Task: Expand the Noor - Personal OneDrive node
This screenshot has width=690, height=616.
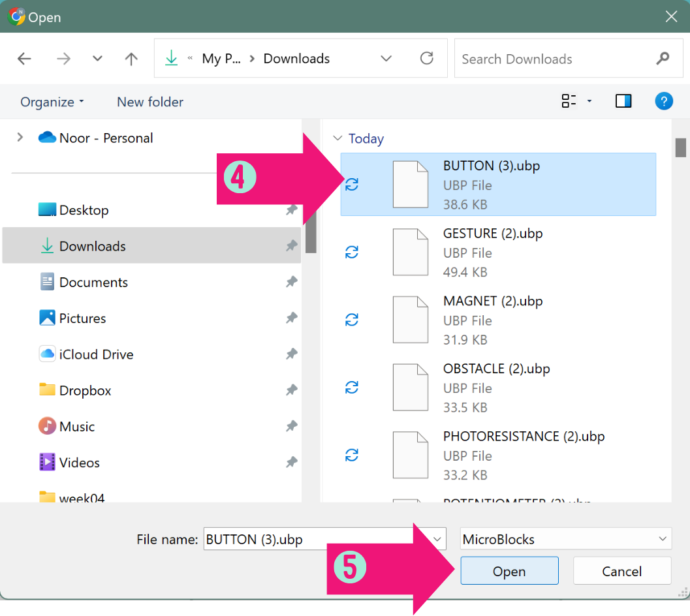Action: tap(20, 138)
